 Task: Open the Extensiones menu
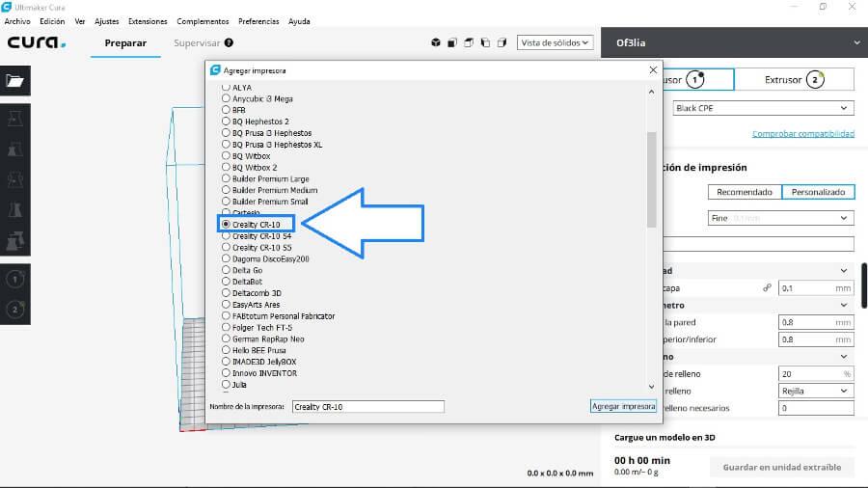click(x=148, y=21)
